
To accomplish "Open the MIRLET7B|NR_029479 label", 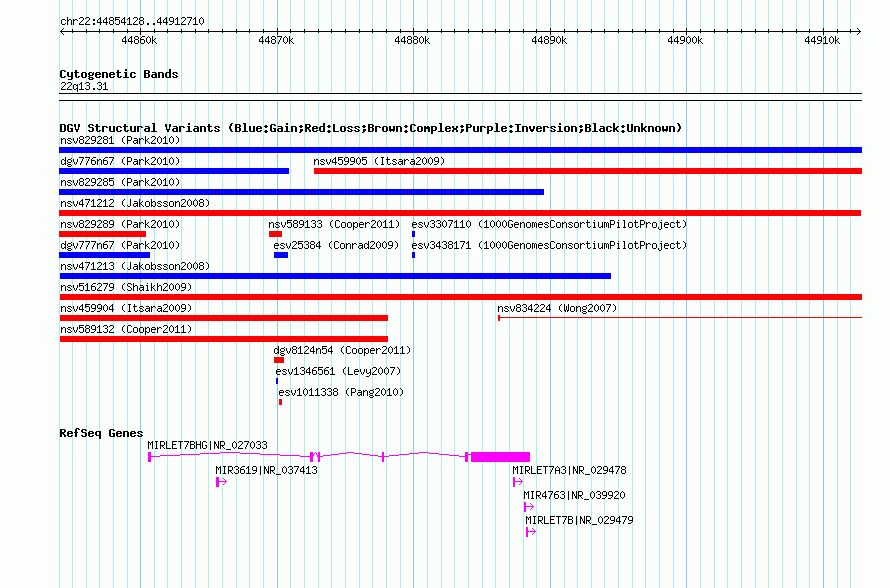I will click(x=579, y=520).
